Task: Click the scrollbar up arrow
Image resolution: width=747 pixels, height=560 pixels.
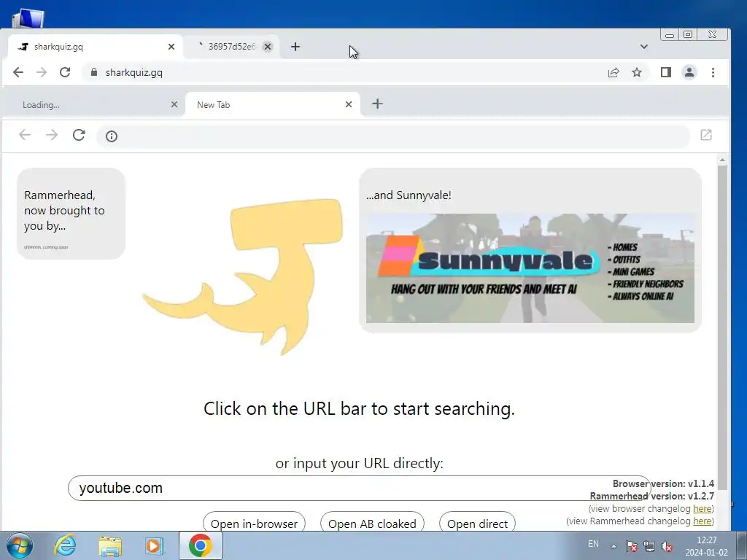Action: [722, 160]
